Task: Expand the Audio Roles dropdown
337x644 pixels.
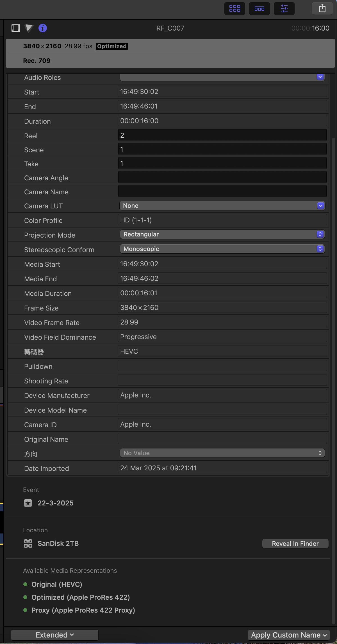Action: click(x=222, y=77)
